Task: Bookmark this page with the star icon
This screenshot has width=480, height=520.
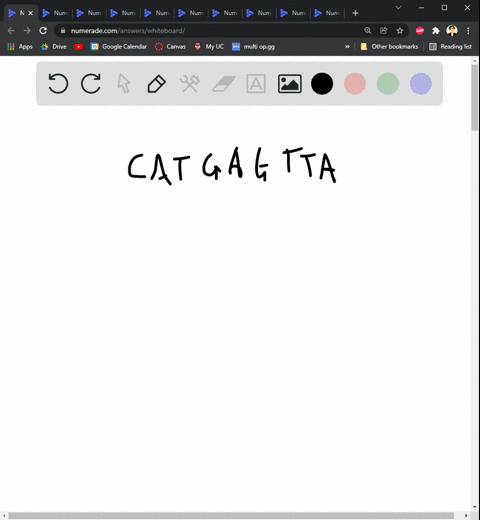Action: pyautogui.click(x=400, y=31)
